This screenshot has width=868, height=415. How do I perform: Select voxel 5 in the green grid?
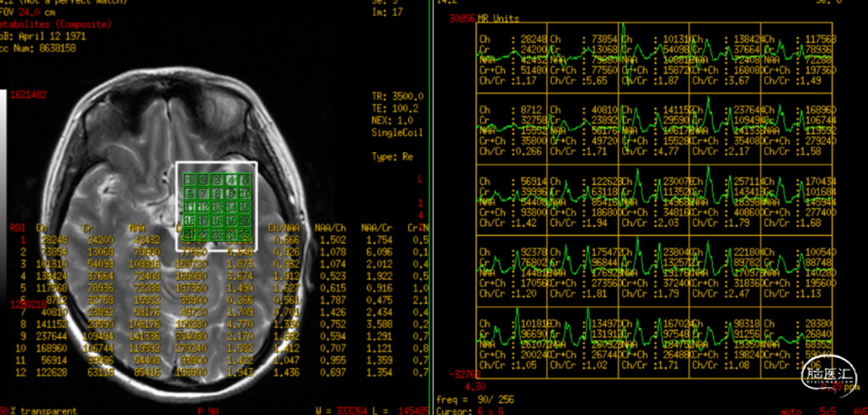(x=244, y=179)
